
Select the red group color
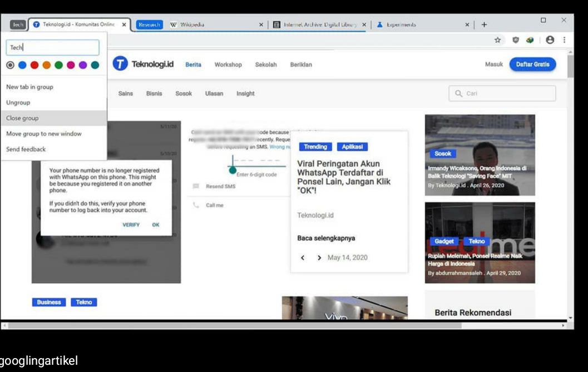pyautogui.click(x=34, y=65)
